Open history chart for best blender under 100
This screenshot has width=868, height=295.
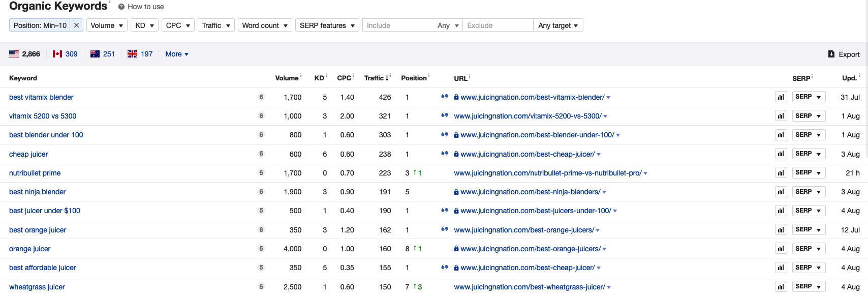coord(781,135)
